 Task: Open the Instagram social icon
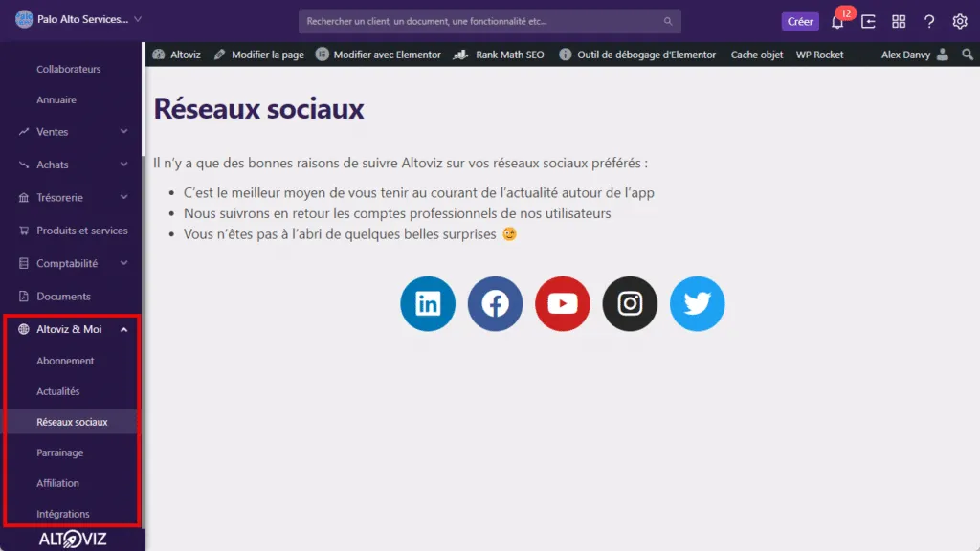click(630, 303)
